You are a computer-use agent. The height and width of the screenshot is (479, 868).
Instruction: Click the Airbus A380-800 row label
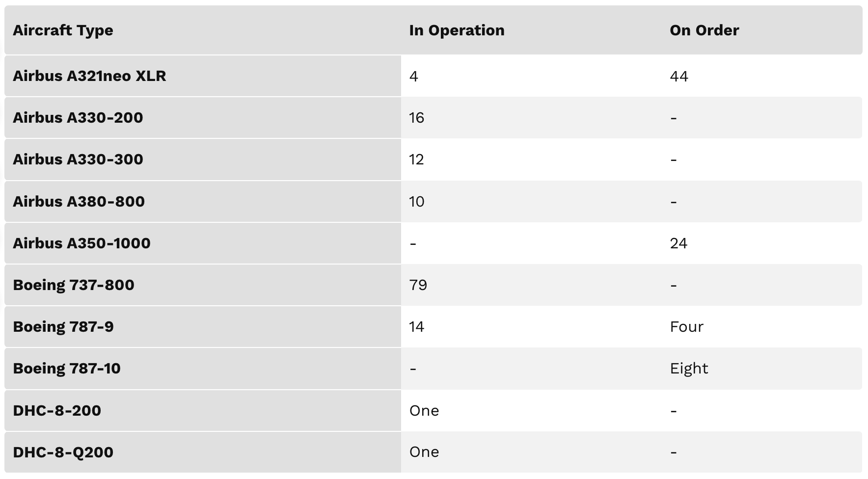pos(79,202)
